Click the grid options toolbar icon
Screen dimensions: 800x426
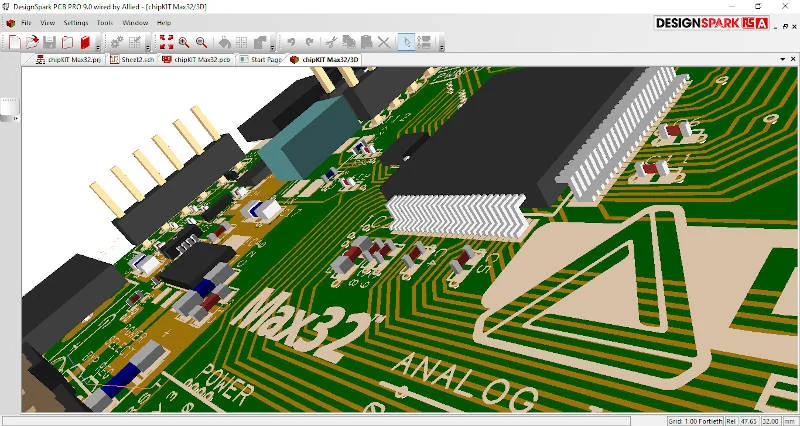[x=135, y=42]
